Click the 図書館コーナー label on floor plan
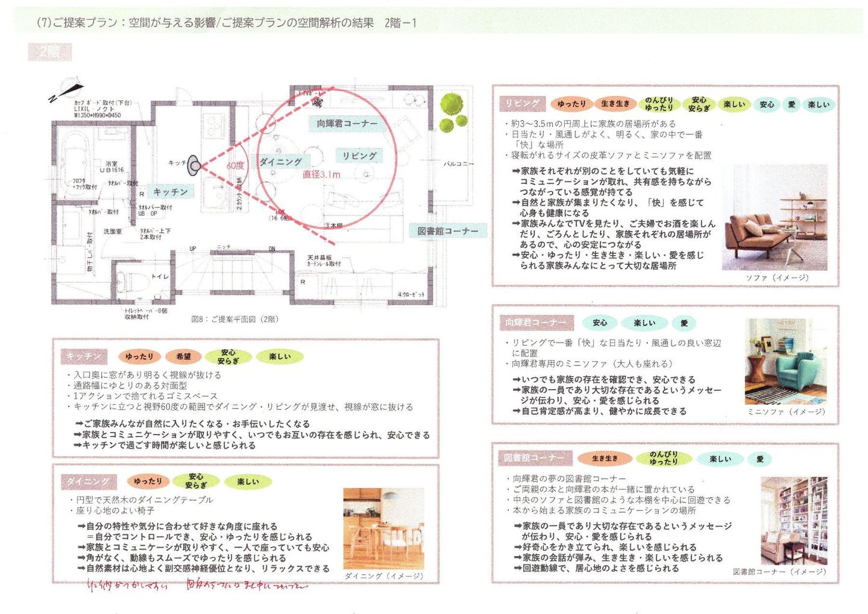Viewport: 868px width, 614px height. (447, 231)
